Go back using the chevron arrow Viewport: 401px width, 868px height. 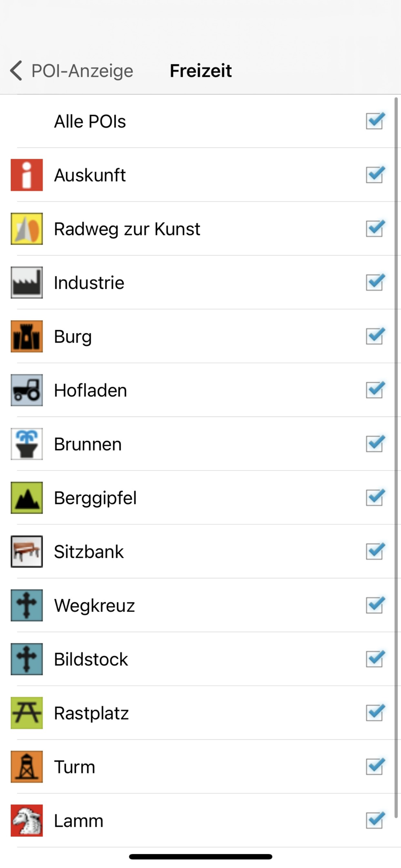16,71
